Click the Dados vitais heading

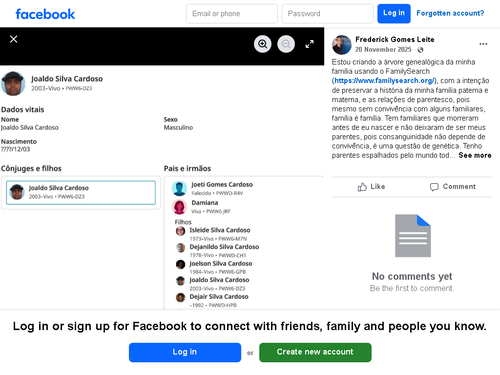pyautogui.click(x=22, y=110)
